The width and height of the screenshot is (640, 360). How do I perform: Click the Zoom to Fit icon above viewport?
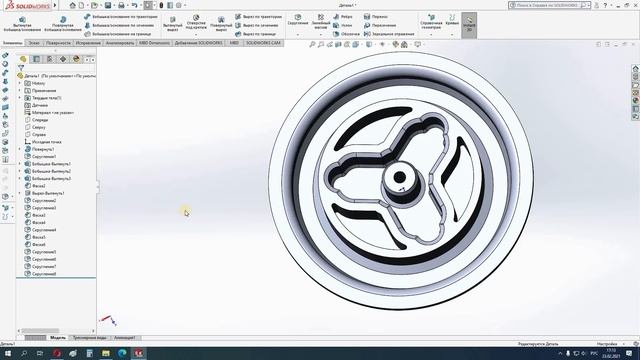[312, 44]
